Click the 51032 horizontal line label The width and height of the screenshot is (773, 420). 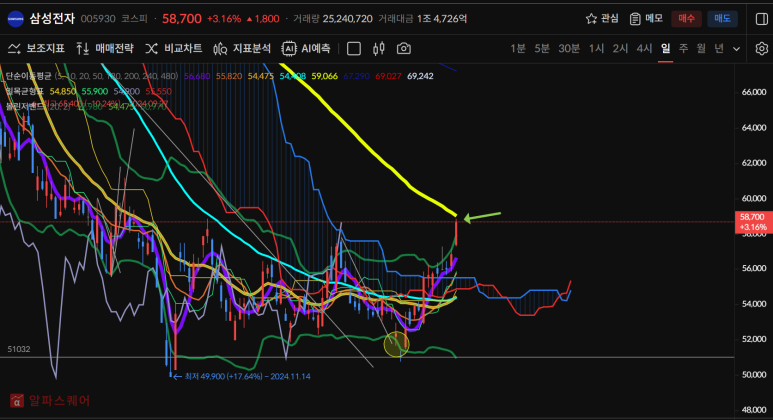pos(19,349)
